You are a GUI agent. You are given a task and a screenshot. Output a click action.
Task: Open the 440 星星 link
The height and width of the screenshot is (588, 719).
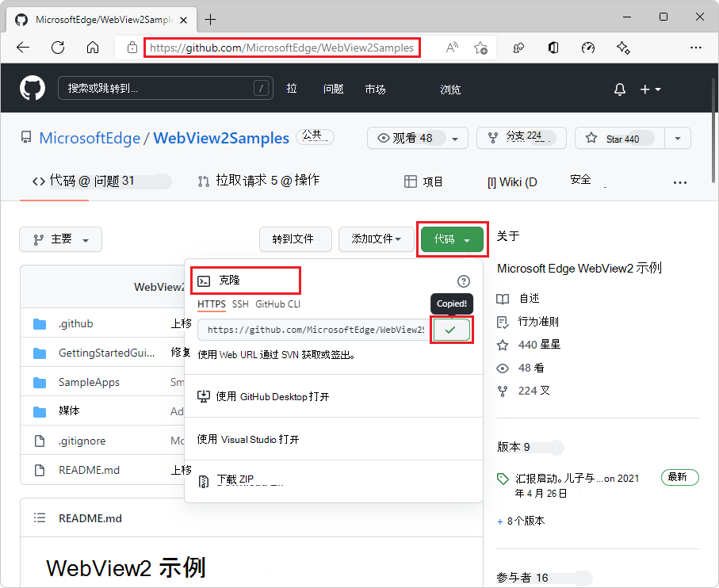(539, 345)
